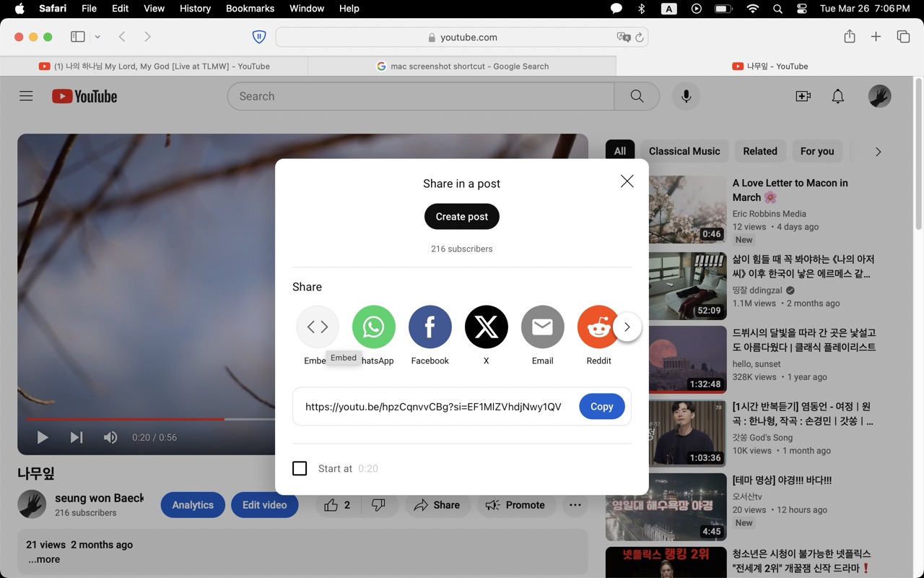Choose the Email share icon
Image resolution: width=924 pixels, height=578 pixels.
pyautogui.click(x=542, y=327)
